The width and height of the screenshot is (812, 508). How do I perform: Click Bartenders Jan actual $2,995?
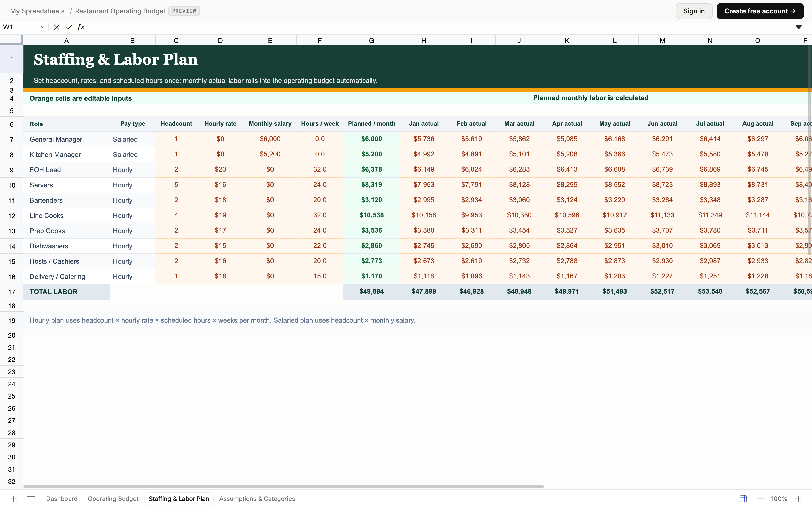[x=424, y=200]
